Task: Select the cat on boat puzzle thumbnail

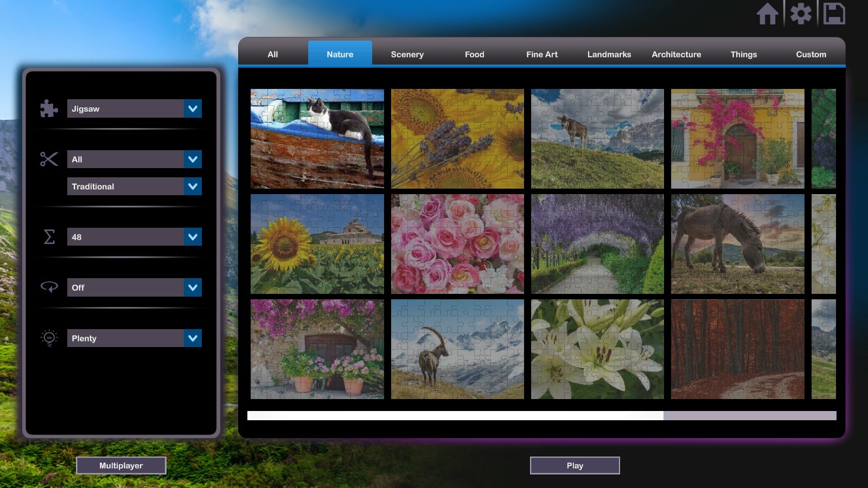Action: coord(317,138)
